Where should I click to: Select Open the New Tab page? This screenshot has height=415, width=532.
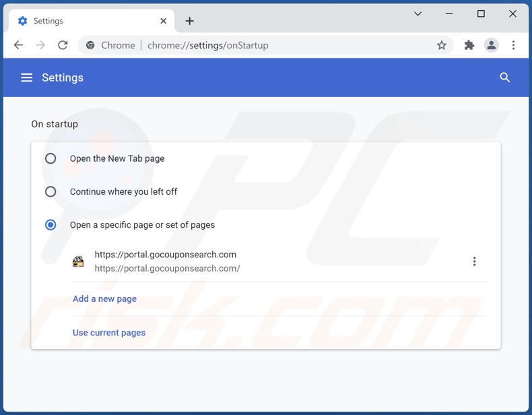click(51, 158)
